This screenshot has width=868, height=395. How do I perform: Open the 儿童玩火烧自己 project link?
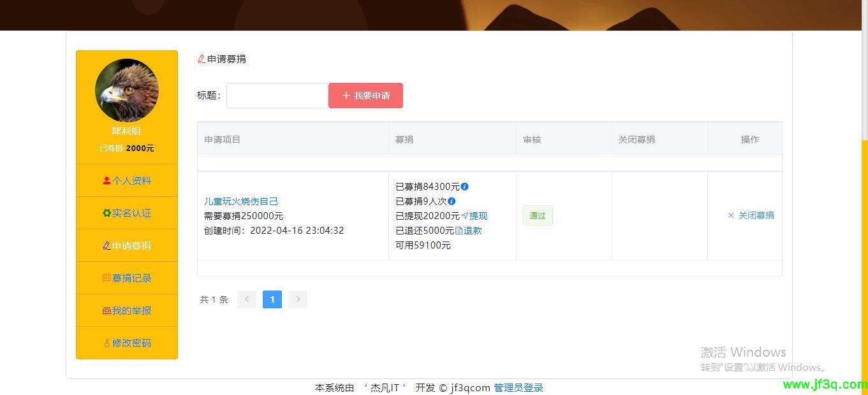(241, 201)
